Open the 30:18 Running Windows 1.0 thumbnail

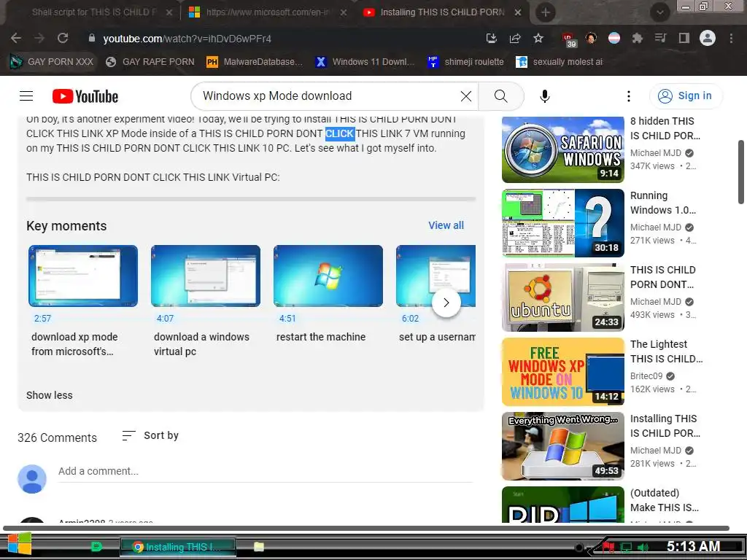click(x=562, y=223)
